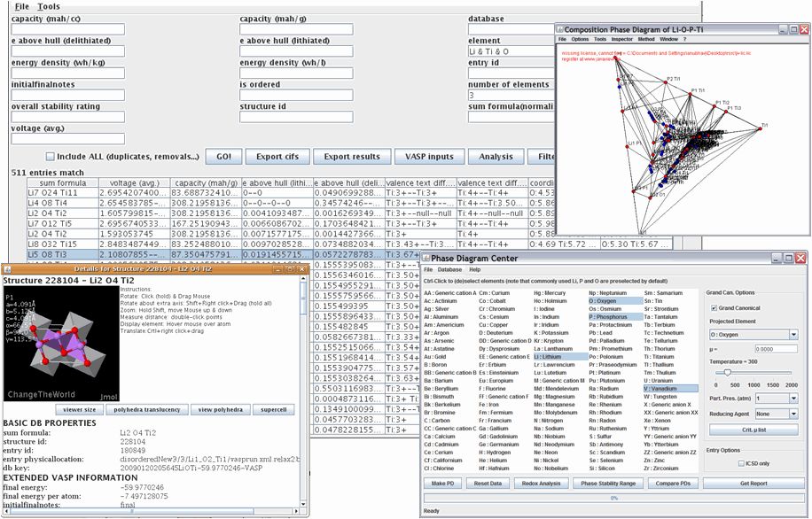Click the Export results button

point(352,156)
